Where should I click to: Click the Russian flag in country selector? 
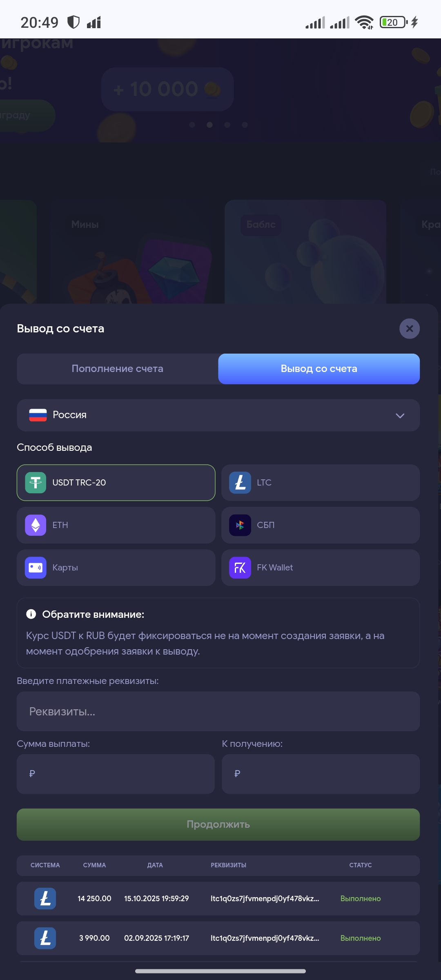[38, 415]
